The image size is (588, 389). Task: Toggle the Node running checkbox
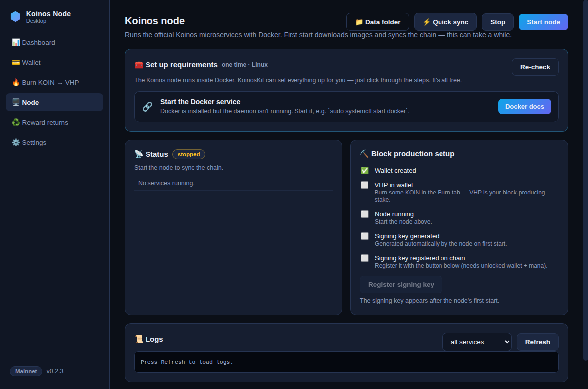click(x=364, y=214)
